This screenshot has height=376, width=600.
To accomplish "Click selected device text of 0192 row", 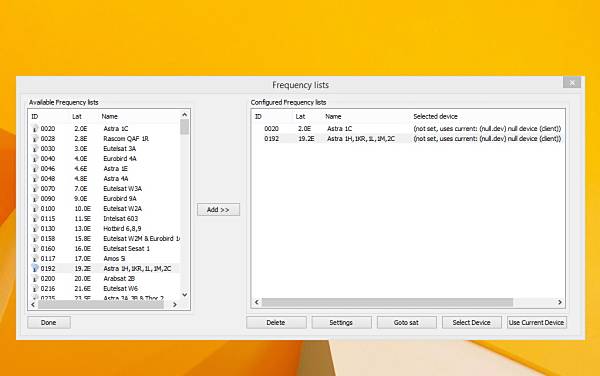I will click(487, 138).
